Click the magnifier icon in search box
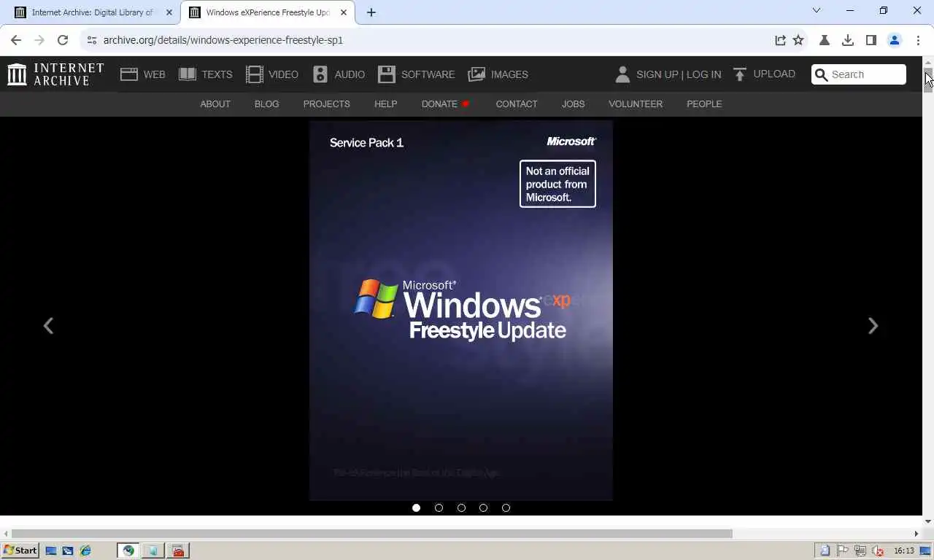Image resolution: width=934 pixels, height=560 pixels. click(x=821, y=74)
